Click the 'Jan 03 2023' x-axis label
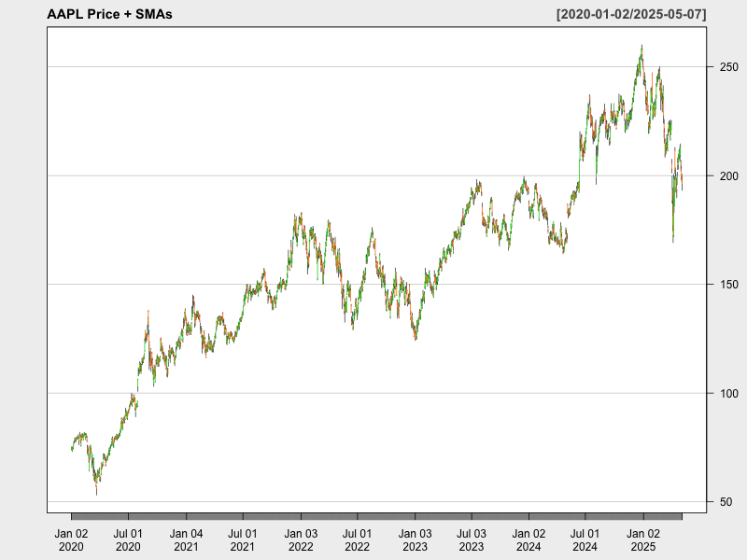The width and height of the screenshot is (747, 560). 415,540
